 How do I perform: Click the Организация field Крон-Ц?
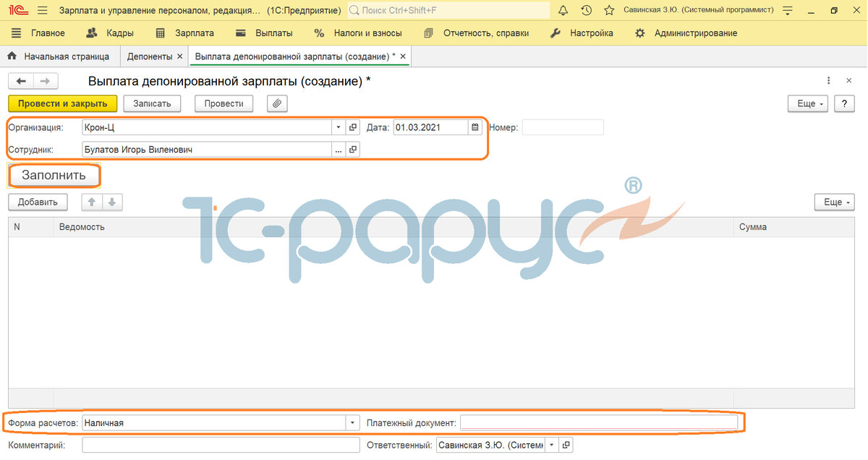point(207,127)
